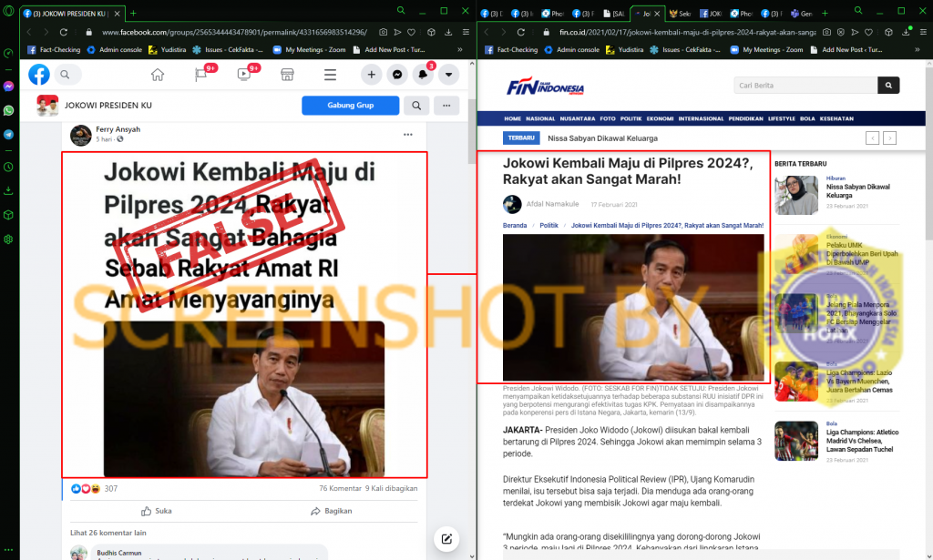Open Facebook Messenger chats icon in header
The height and width of the screenshot is (560, 933).
(397, 75)
